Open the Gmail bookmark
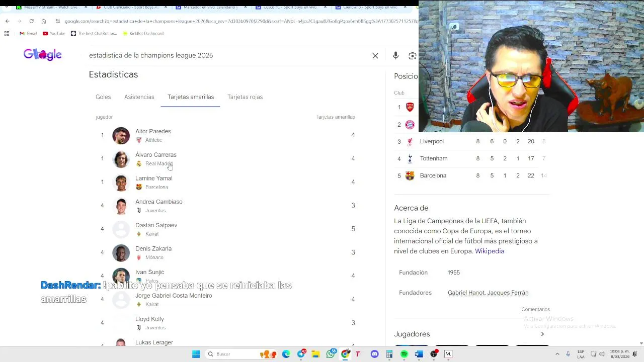Image resolution: width=644 pixels, height=362 pixels. tap(28, 33)
